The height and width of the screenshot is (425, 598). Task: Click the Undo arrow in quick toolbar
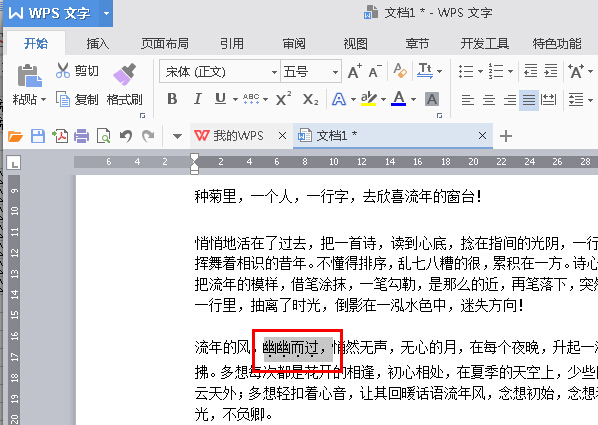tap(126, 135)
